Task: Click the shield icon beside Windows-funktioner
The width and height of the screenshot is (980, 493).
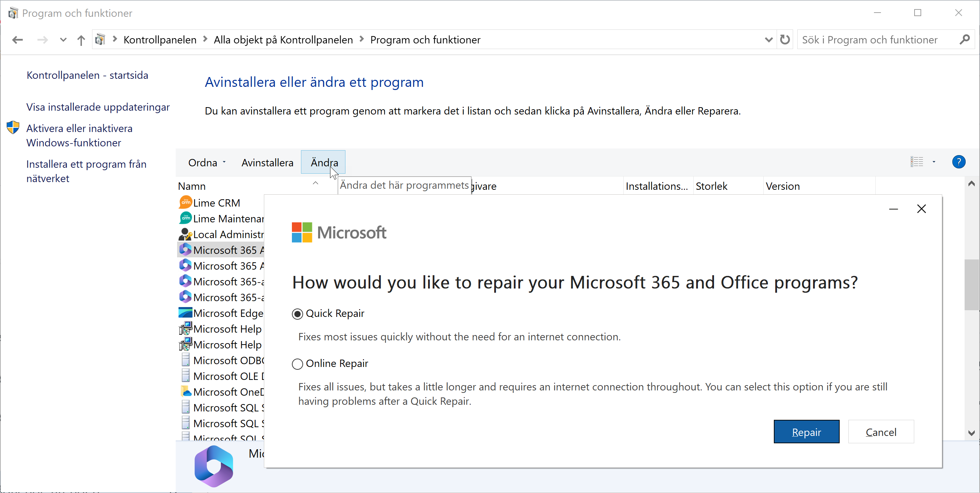Action: click(13, 127)
